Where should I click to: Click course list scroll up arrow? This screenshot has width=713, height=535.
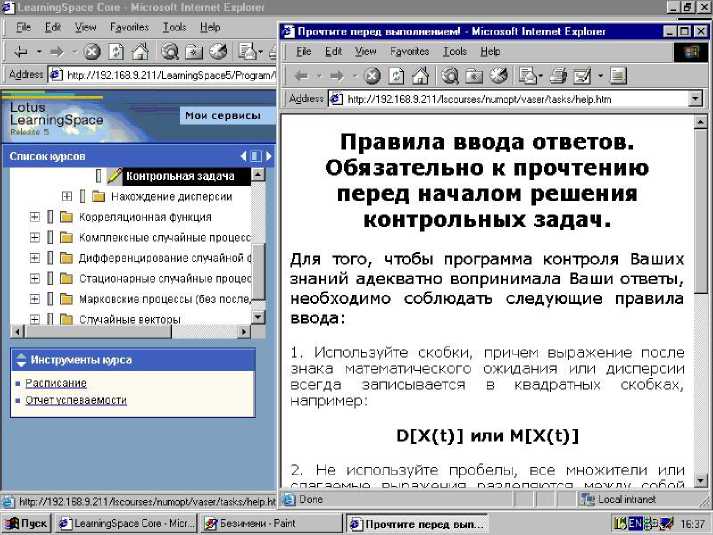pyautogui.click(x=258, y=175)
